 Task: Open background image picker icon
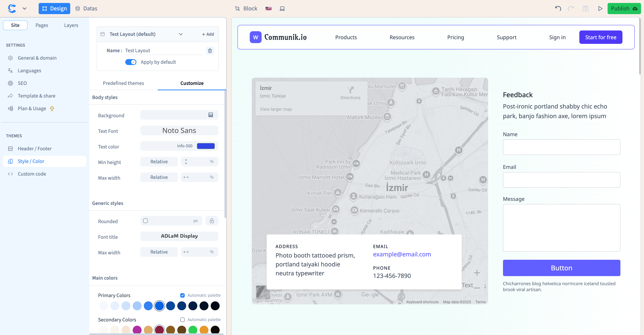pos(211,115)
